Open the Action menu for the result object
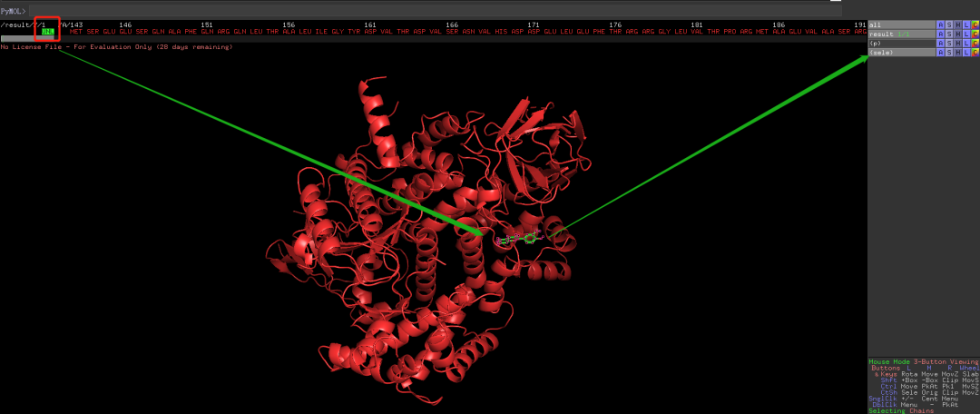The width and height of the screenshot is (980, 414). click(x=941, y=34)
